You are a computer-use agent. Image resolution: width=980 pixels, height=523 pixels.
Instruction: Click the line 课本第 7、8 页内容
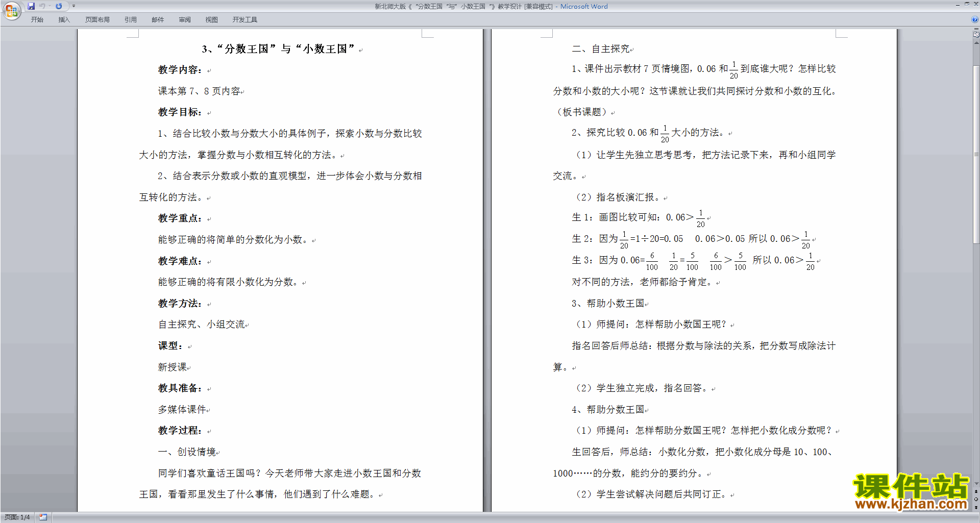[x=199, y=91]
